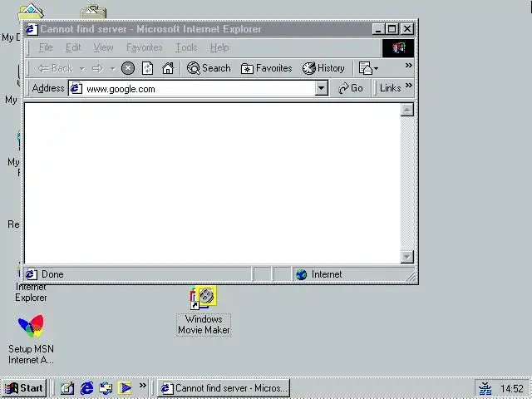The width and height of the screenshot is (532, 399).
Task: Maximize the Internet Explorer window
Action: pos(392,29)
